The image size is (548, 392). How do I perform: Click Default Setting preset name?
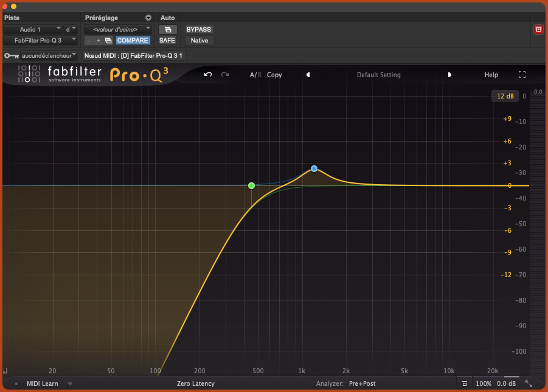pos(378,75)
